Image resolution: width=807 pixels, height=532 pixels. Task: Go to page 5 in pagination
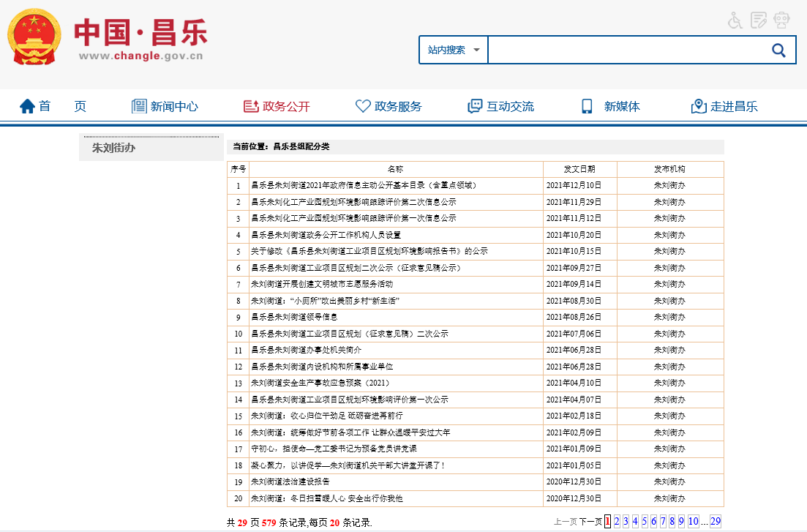coord(645,522)
